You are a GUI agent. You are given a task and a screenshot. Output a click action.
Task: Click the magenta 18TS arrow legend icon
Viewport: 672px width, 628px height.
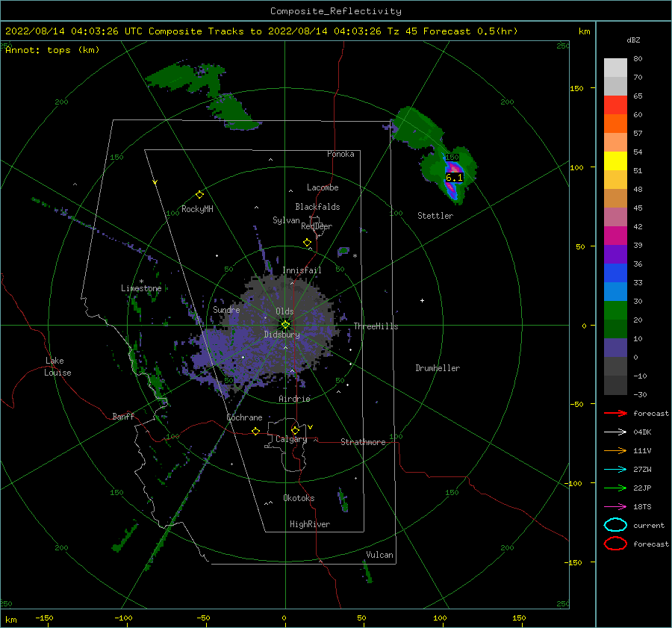(615, 507)
